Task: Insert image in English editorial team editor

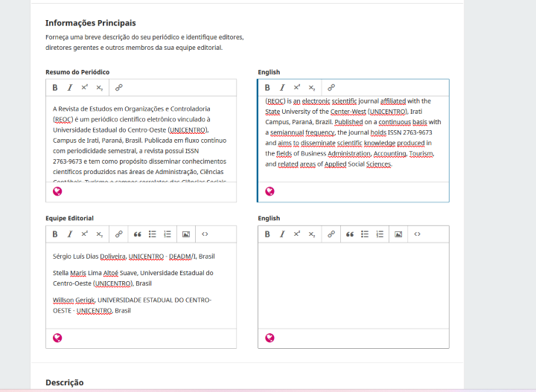Action: click(x=398, y=234)
